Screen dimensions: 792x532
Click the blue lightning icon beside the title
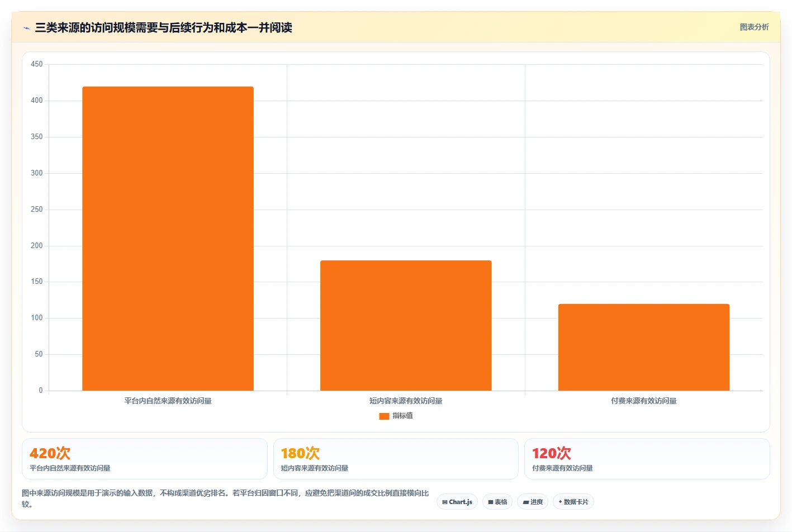(x=26, y=28)
